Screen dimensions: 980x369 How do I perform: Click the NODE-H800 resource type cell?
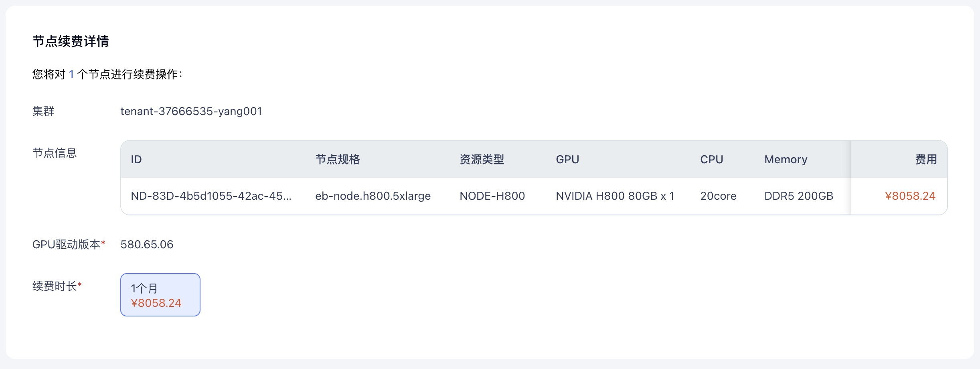492,196
